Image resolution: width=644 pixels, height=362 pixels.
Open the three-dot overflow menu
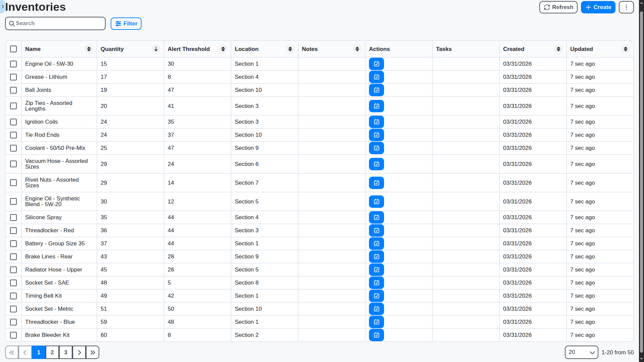[626, 7]
